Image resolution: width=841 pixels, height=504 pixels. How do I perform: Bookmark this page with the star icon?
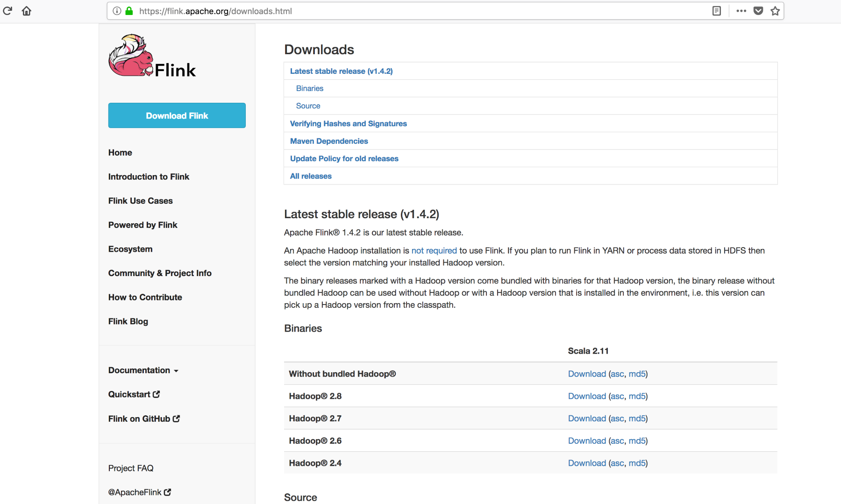(775, 11)
